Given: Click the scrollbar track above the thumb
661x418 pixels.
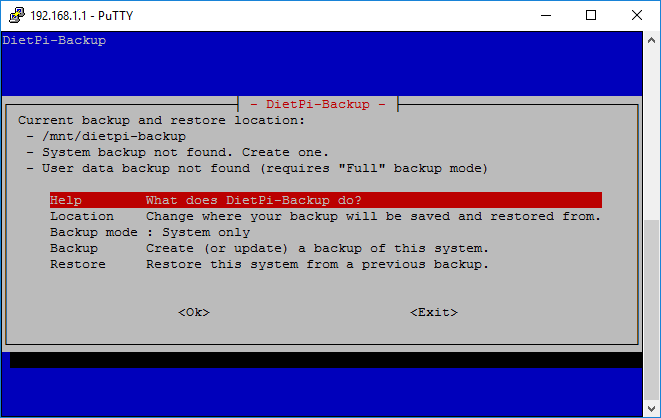Looking at the screenshot, I should coord(651,134).
